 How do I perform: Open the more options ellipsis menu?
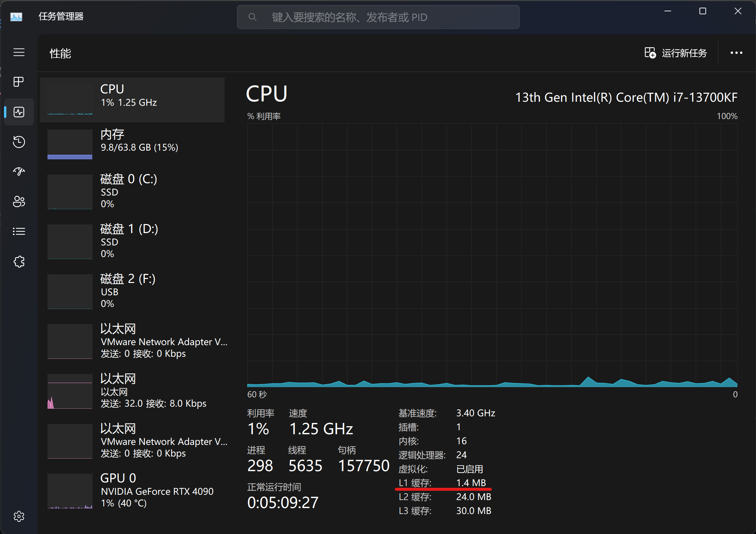(736, 53)
